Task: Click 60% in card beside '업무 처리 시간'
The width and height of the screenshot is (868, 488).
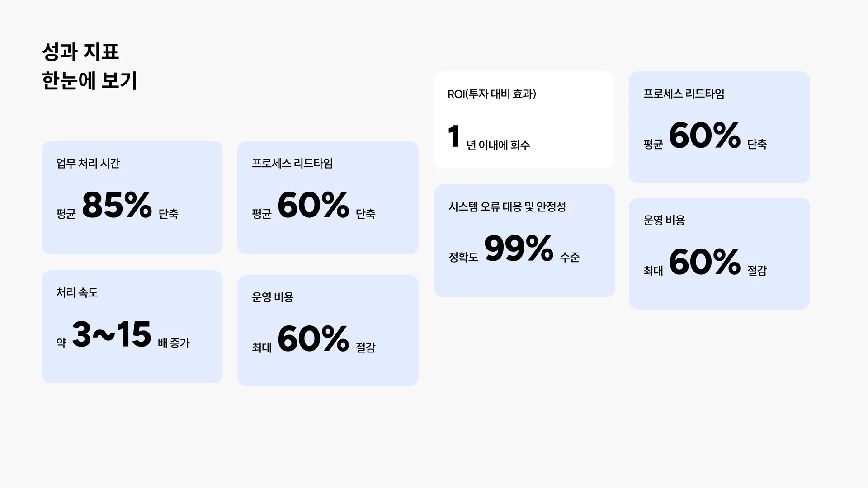Action: click(x=313, y=205)
